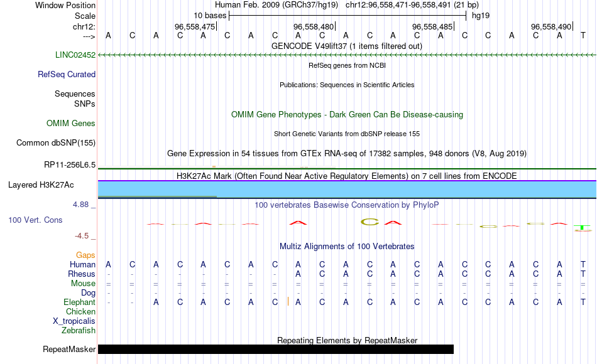Click the RepeatMasker track label
Image resolution: width=597 pixels, height=364 pixels.
tap(69, 349)
